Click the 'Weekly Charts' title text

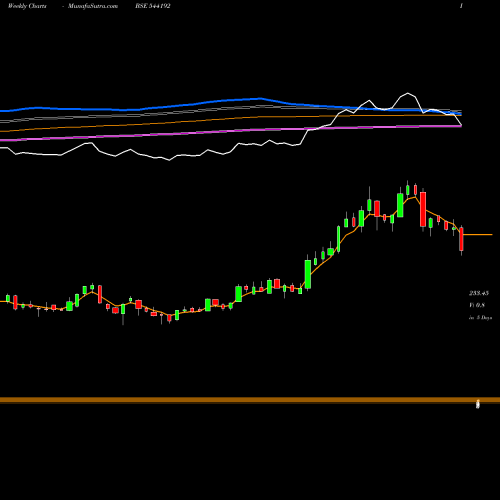click(x=27, y=6)
